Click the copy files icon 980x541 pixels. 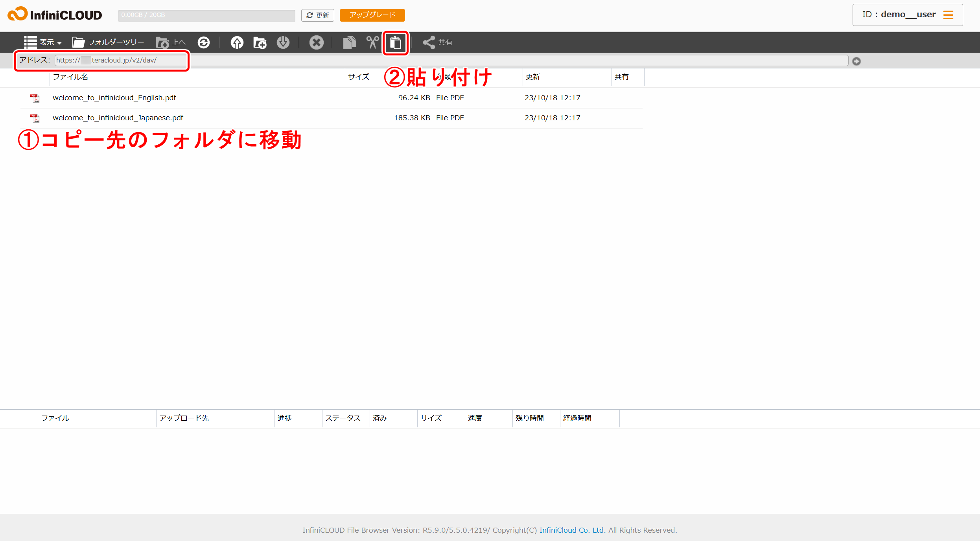[x=349, y=42]
